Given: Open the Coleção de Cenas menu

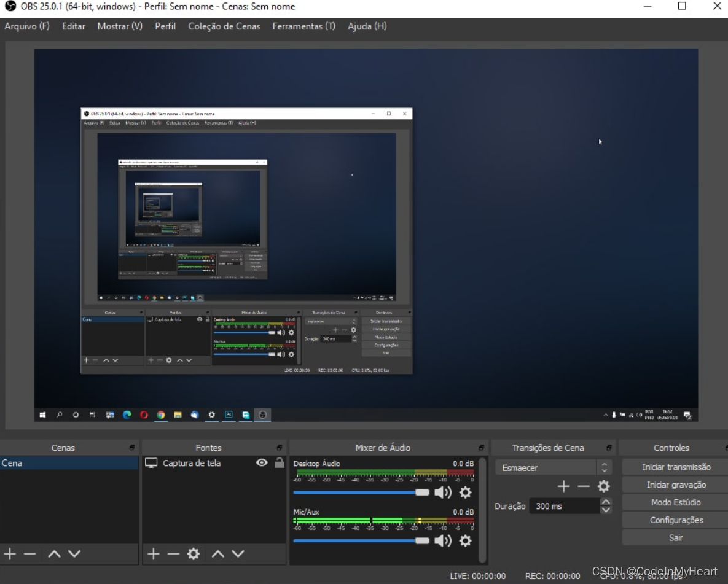Looking at the screenshot, I should (224, 26).
